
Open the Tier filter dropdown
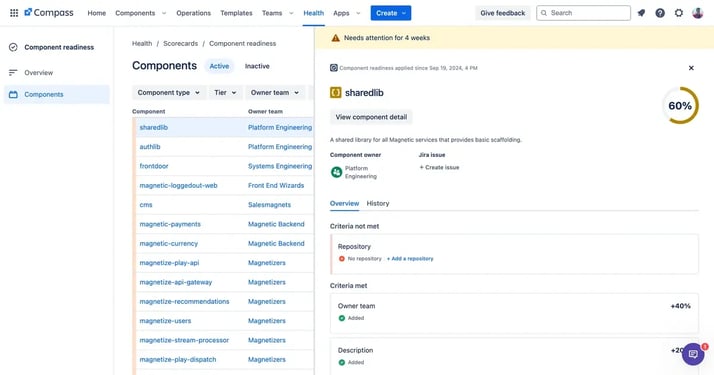[225, 92]
